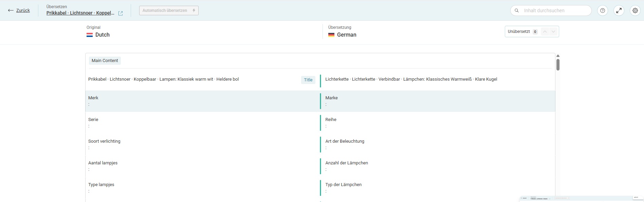Edit the German title translation text
644x202 pixels.
[411, 79]
